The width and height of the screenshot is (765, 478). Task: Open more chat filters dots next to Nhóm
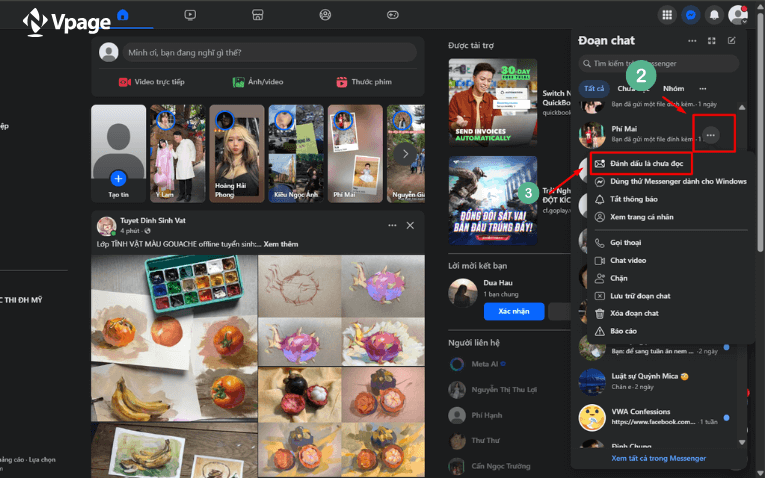(703, 89)
